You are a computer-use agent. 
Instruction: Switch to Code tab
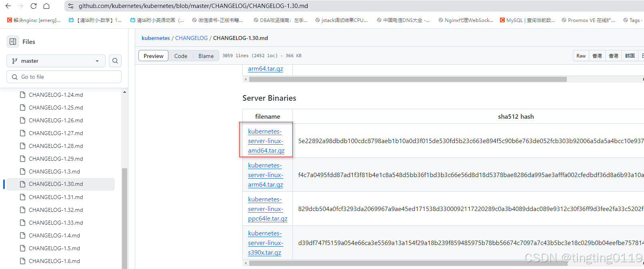[x=181, y=56]
